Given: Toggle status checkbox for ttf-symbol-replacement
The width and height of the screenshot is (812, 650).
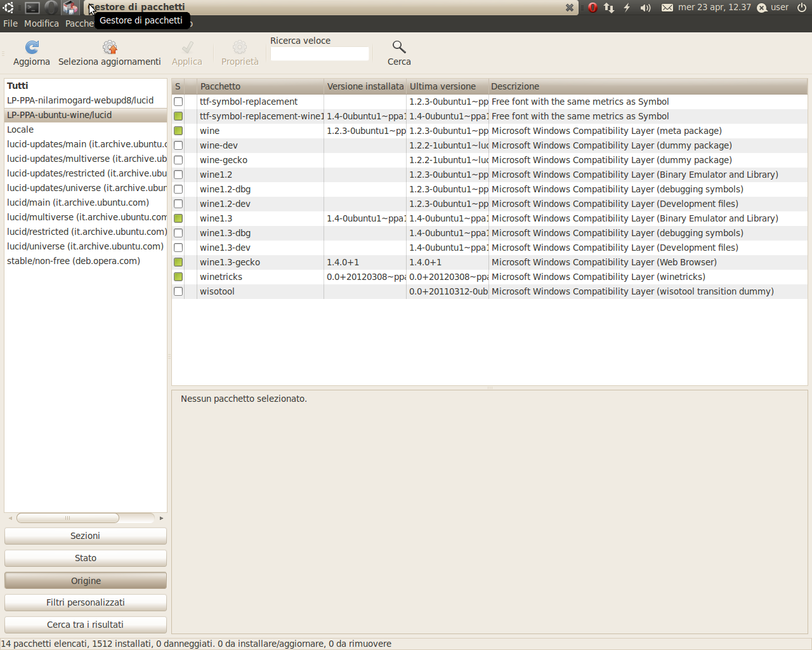Looking at the screenshot, I should click(178, 102).
